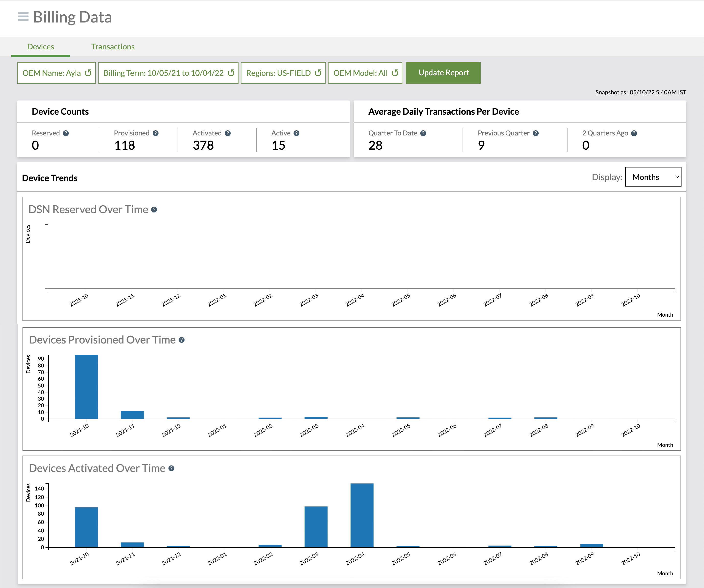Reset the Regions filter icon
Viewport: 704px width, 588px height.
click(318, 73)
